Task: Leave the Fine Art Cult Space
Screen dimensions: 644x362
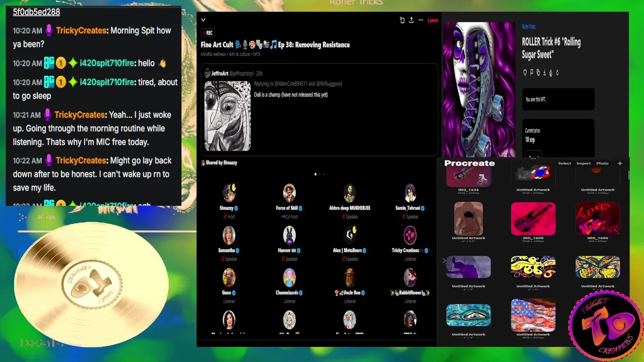Action: tap(433, 20)
